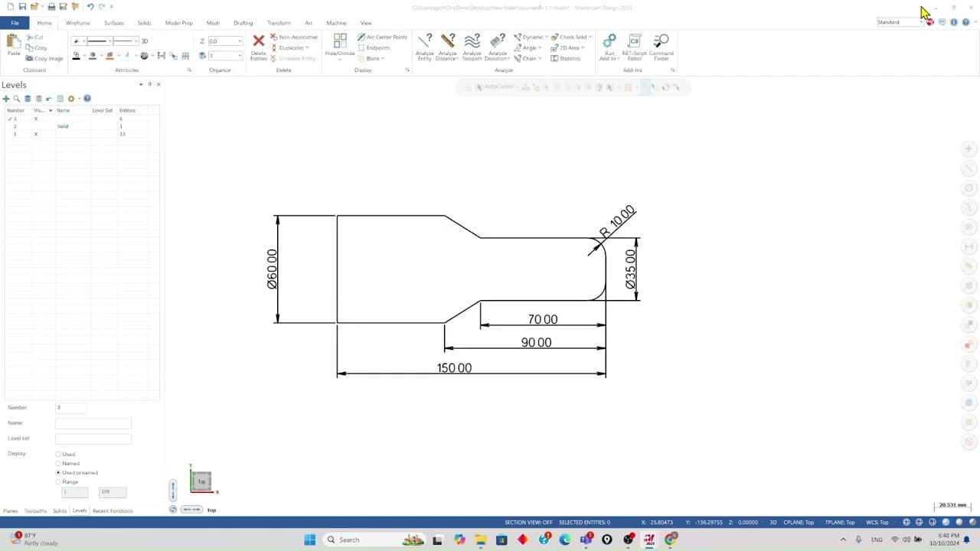
Task: Click the wireframe color swatch
Action: (76, 56)
